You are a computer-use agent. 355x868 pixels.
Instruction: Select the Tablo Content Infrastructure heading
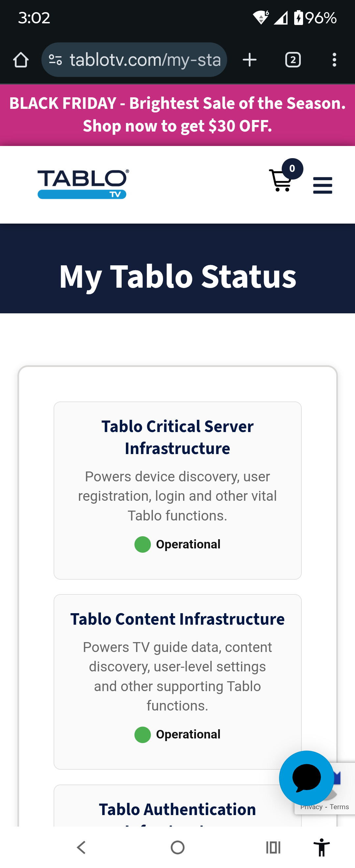(x=177, y=619)
